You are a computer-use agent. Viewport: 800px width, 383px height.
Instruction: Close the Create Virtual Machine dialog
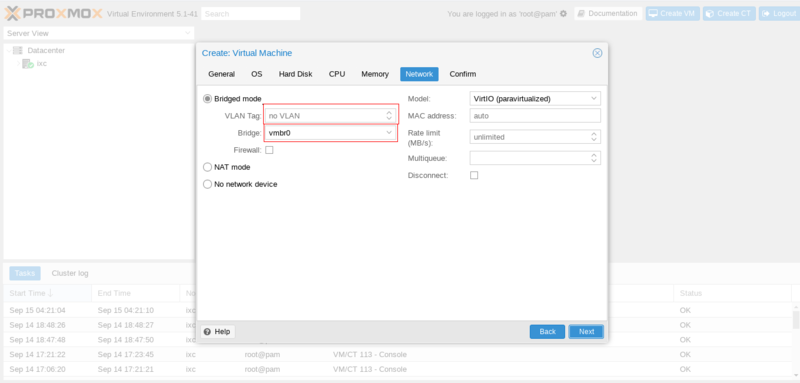click(597, 53)
